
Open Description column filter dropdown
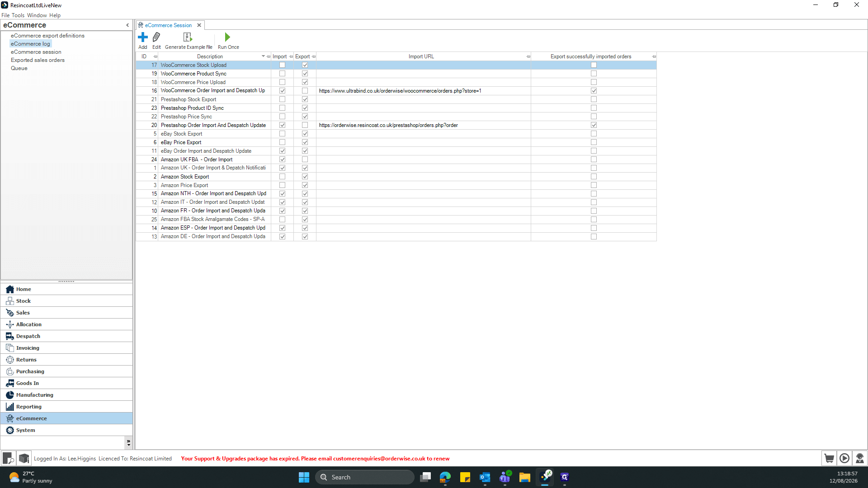(x=263, y=56)
